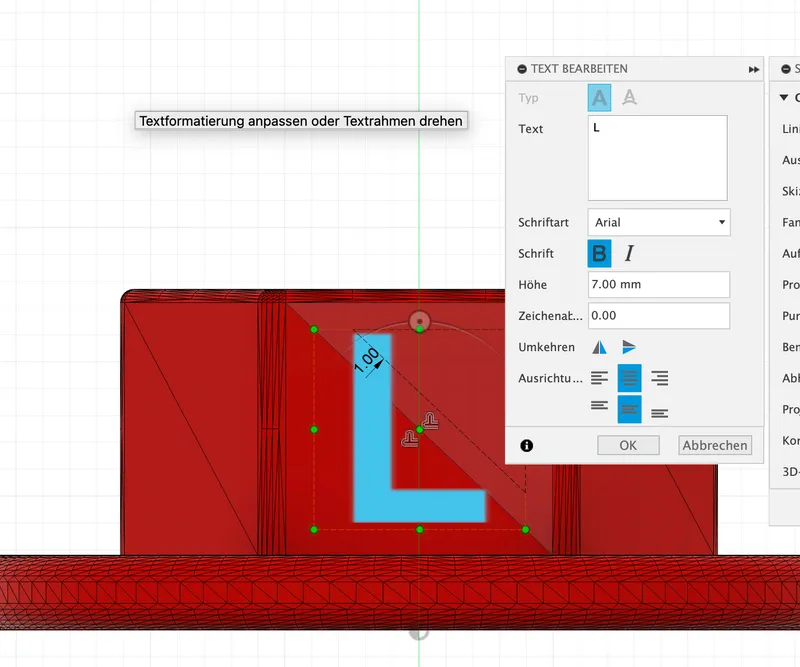800x667 pixels.
Task: Open the info icon in dialog
Action: click(x=527, y=446)
